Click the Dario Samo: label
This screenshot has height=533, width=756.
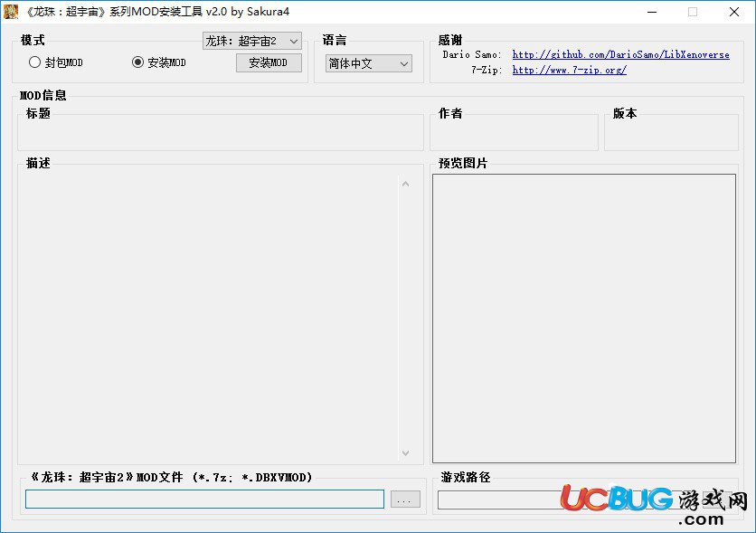(472, 54)
